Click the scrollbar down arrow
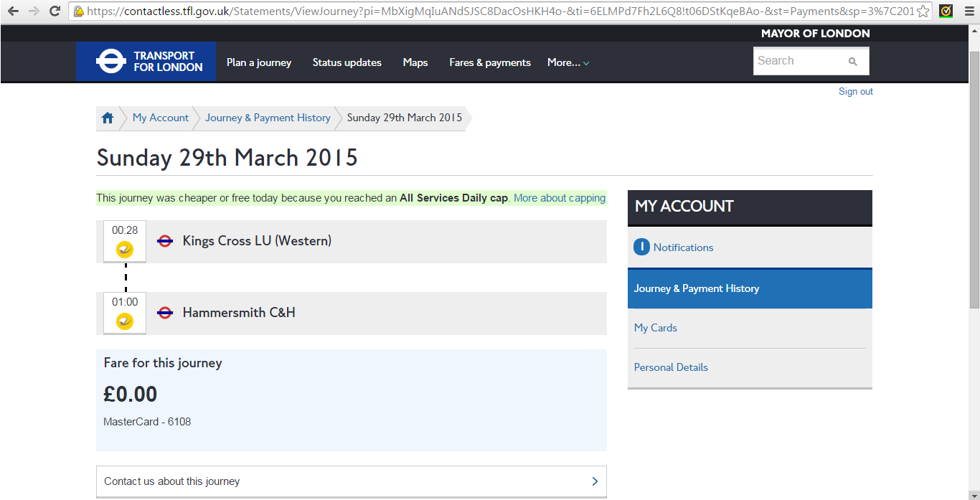The width and height of the screenshot is (980, 500). [x=974, y=494]
